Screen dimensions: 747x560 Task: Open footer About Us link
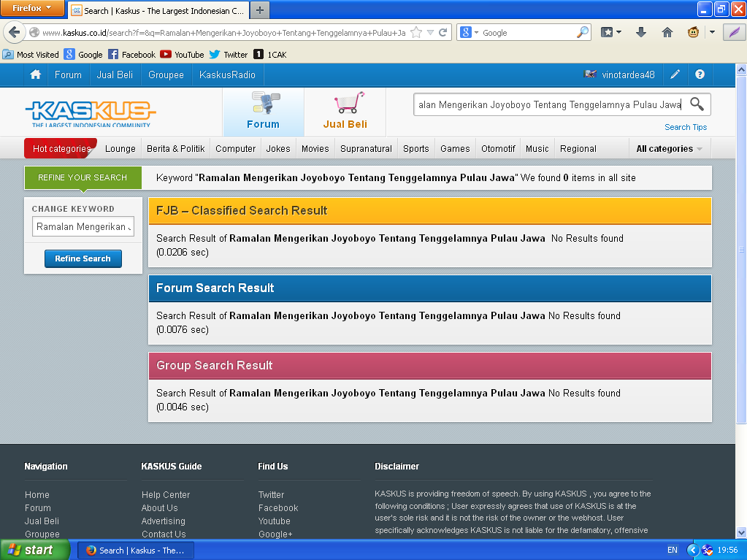pyautogui.click(x=160, y=508)
